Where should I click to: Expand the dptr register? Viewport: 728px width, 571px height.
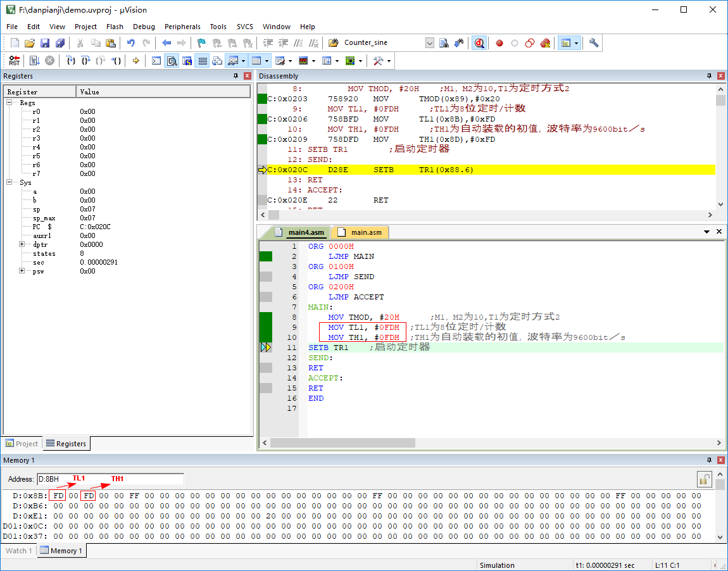coord(22,244)
